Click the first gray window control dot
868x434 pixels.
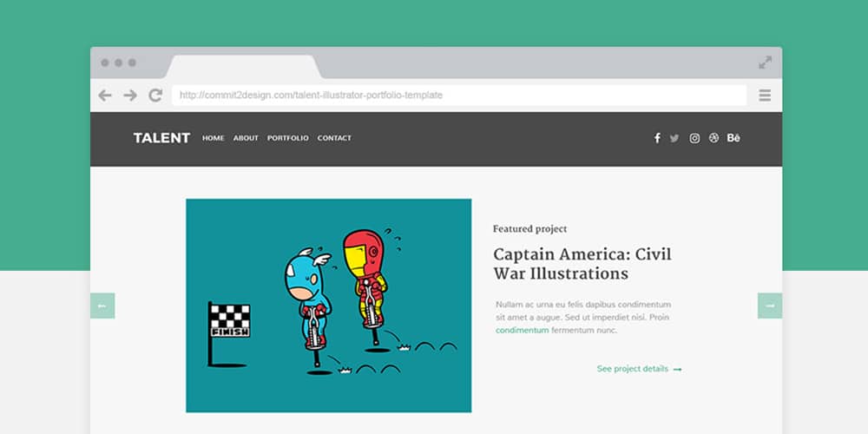pyautogui.click(x=105, y=62)
